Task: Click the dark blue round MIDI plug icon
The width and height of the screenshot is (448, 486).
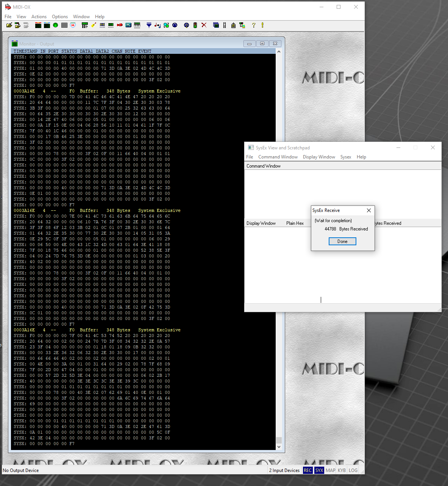Action: (x=175, y=25)
